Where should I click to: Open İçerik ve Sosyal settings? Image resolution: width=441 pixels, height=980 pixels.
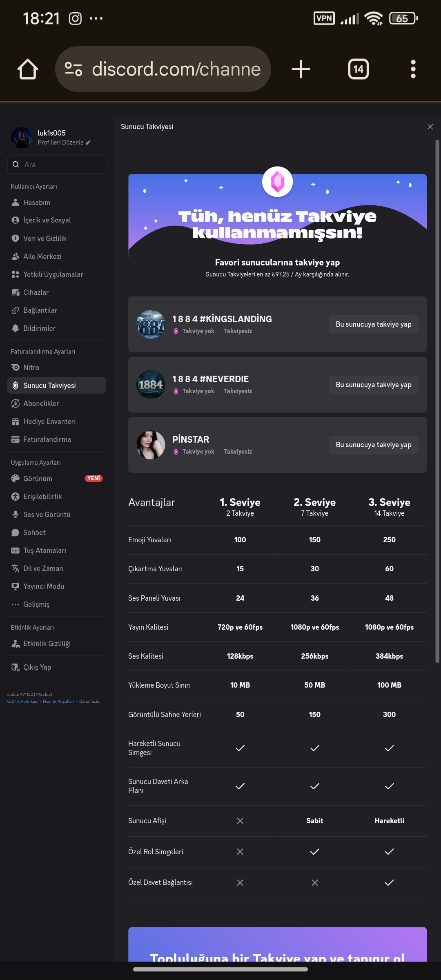57,220
